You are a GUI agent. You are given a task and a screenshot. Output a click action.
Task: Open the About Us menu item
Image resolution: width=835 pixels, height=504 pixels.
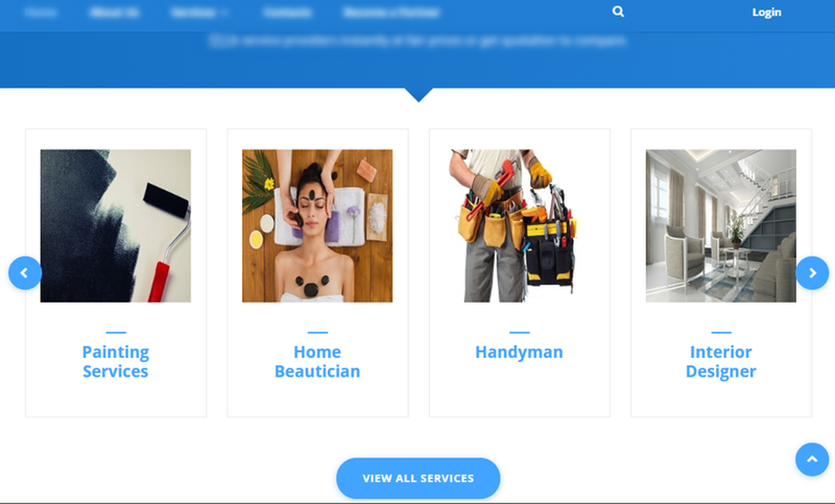click(x=114, y=13)
